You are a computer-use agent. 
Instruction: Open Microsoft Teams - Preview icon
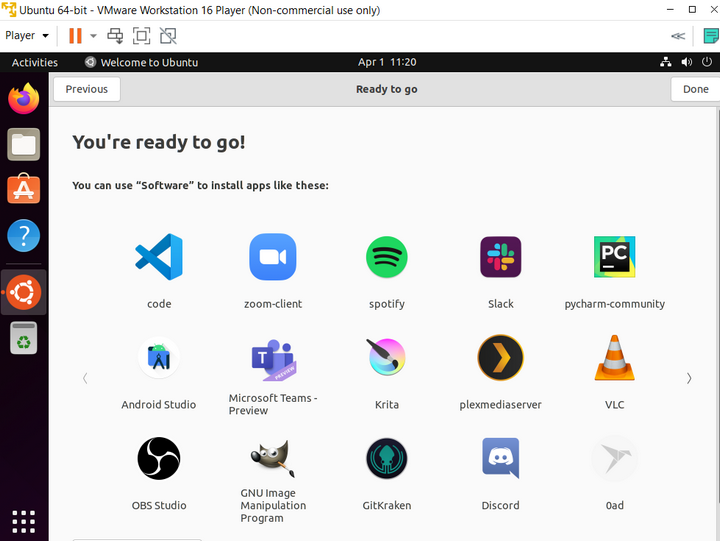(273, 360)
